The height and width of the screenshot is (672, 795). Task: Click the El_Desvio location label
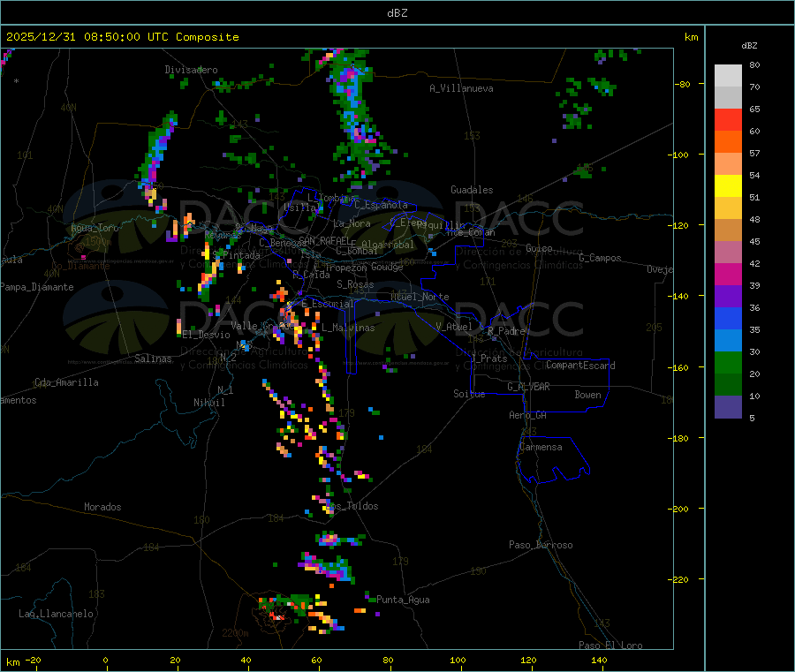tap(207, 335)
